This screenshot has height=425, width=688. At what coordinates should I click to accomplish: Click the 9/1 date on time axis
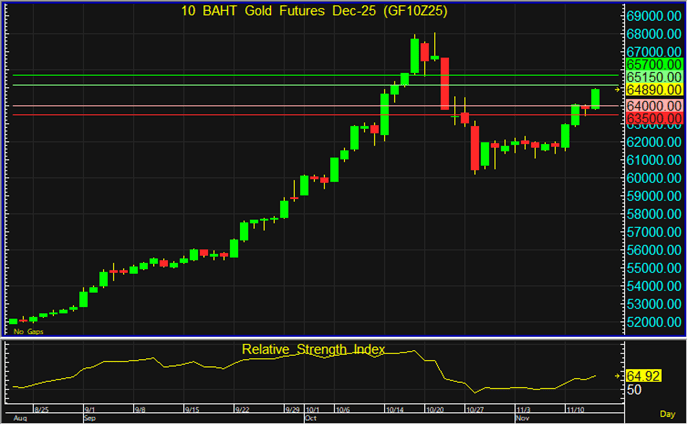[x=90, y=409]
